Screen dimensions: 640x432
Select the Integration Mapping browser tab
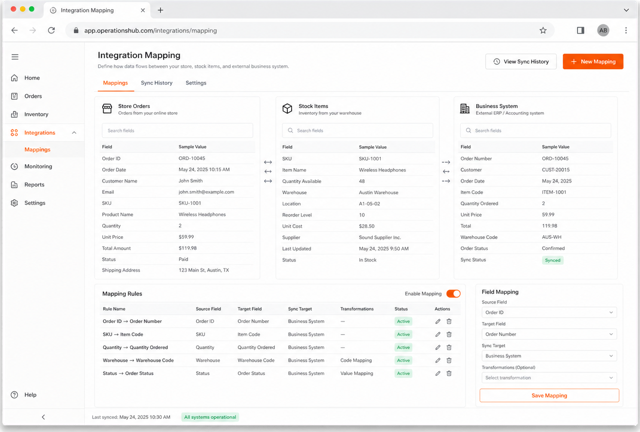pos(97,10)
